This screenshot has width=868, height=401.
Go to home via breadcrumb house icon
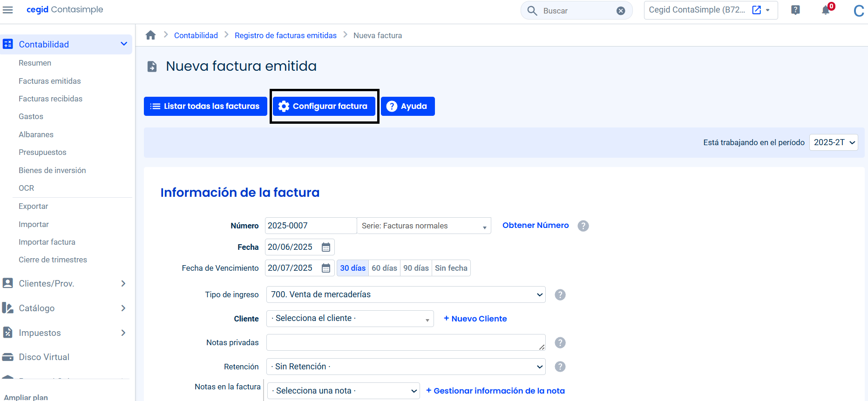point(150,35)
